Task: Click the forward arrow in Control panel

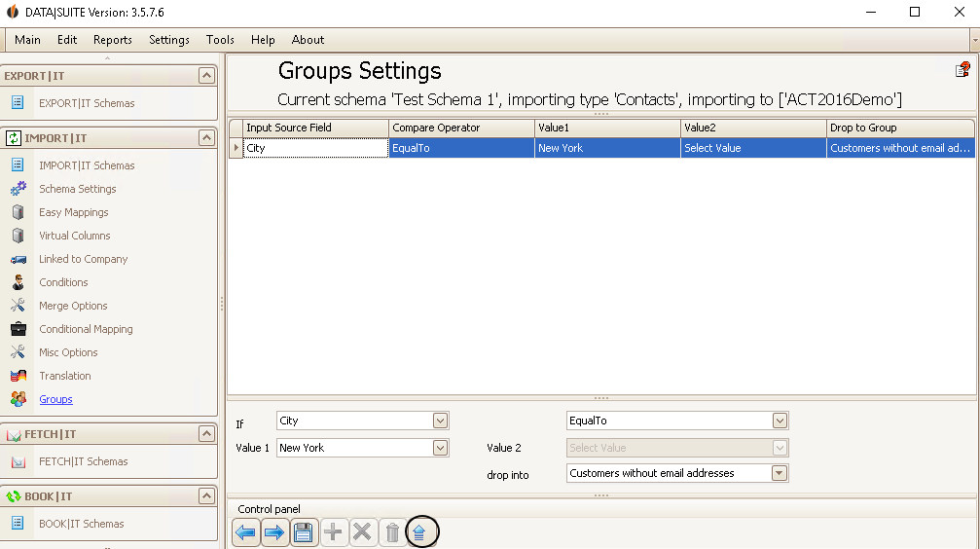Action: point(275,532)
